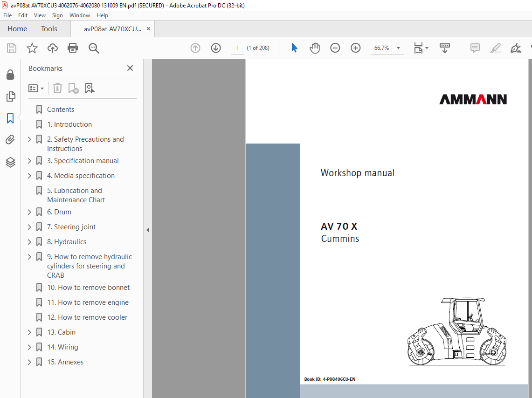Open the Edit menu
Image resolution: width=532 pixels, height=398 pixels.
click(x=23, y=15)
